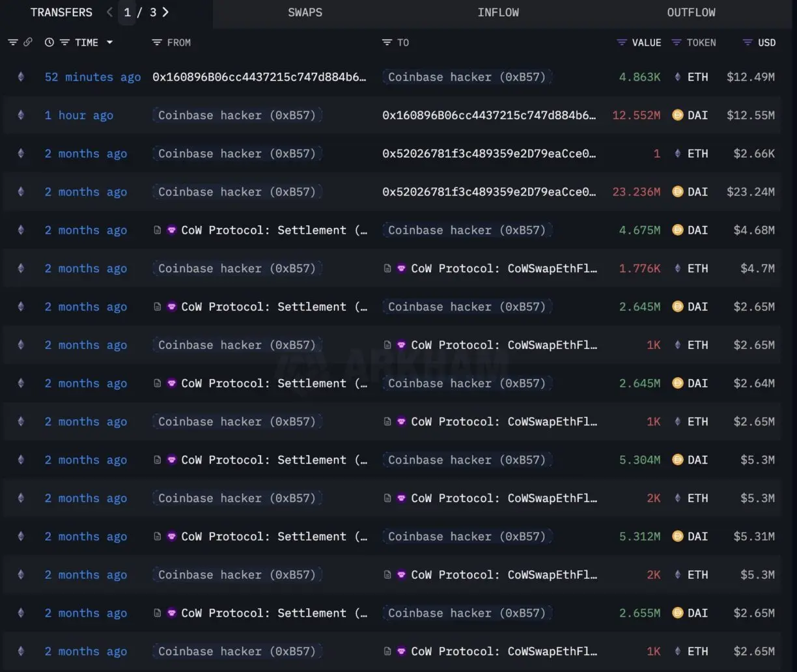Click the clock icon beside TIME header
The width and height of the screenshot is (797, 672).
(49, 42)
